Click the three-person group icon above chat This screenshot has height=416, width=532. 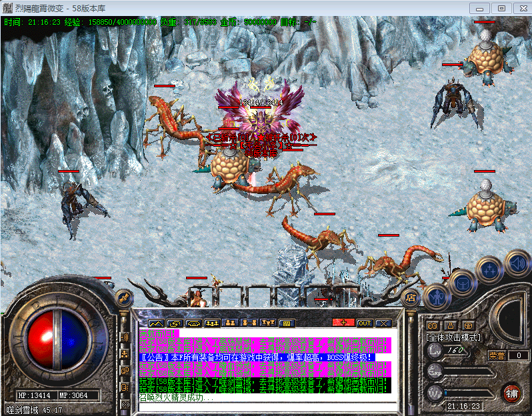click(x=212, y=323)
